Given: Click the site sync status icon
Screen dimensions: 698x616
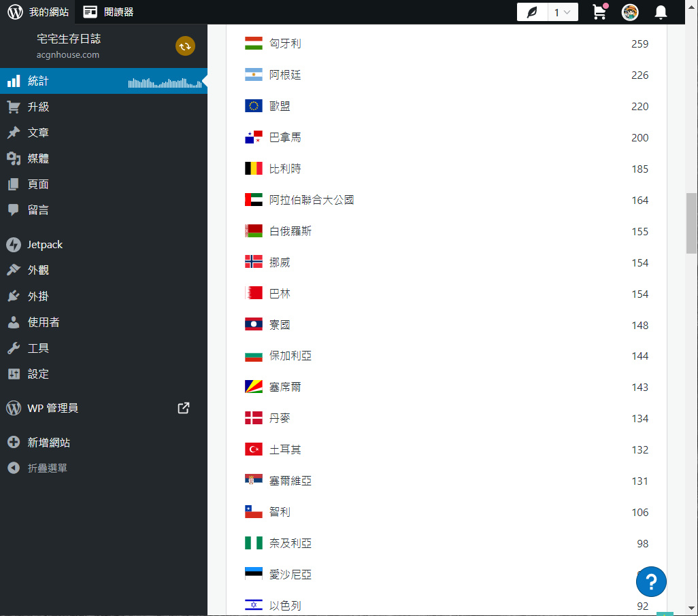Looking at the screenshot, I should [x=185, y=46].
